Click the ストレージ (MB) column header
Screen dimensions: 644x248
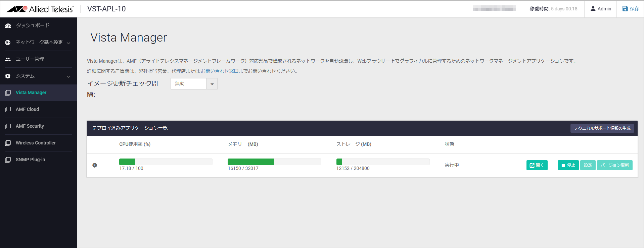(x=354, y=144)
